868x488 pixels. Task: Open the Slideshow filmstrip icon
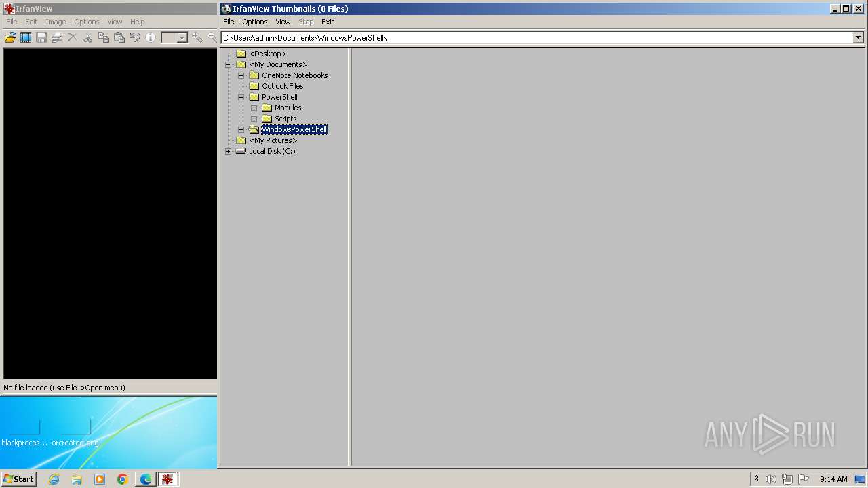[26, 38]
